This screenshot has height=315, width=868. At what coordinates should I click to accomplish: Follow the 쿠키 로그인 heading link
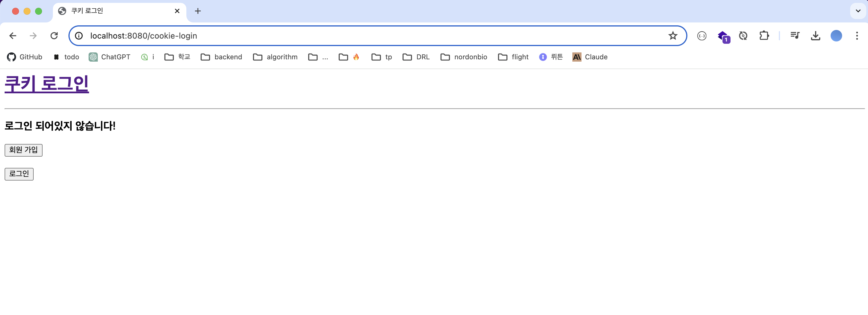pyautogui.click(x=47, y=84)
